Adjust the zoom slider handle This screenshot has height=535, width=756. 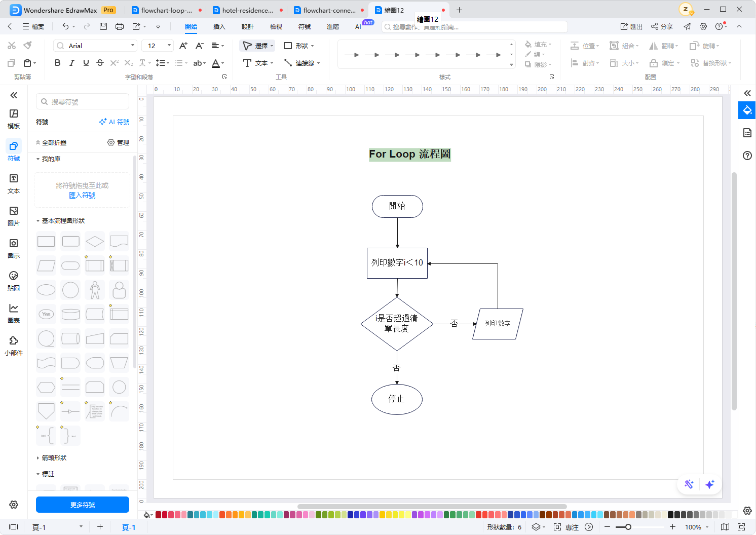[x=628, y=527]
